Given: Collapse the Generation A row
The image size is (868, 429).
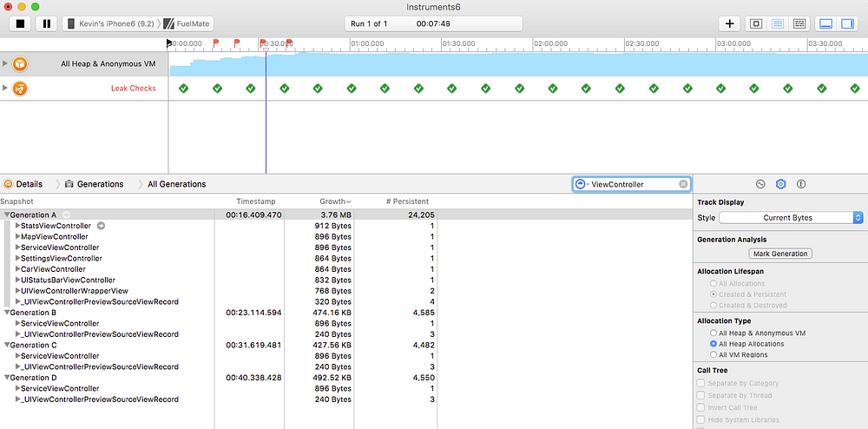Looking at the screenshot, I should [7, 214].
